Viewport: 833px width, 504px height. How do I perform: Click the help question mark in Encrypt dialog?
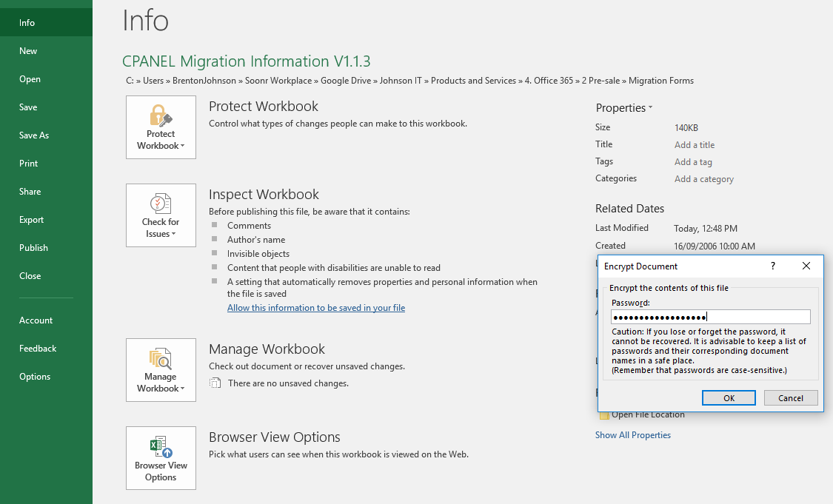773,266
